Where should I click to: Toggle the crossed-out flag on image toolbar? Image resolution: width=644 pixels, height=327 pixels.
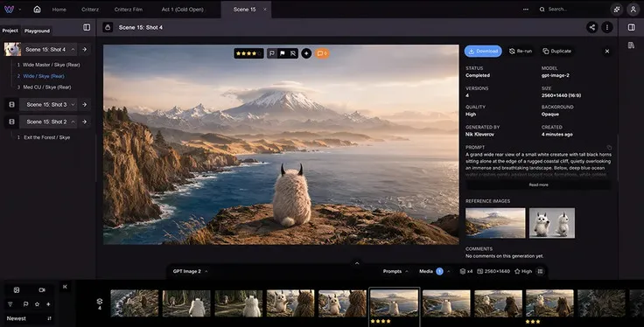click(x=293, y=53)
